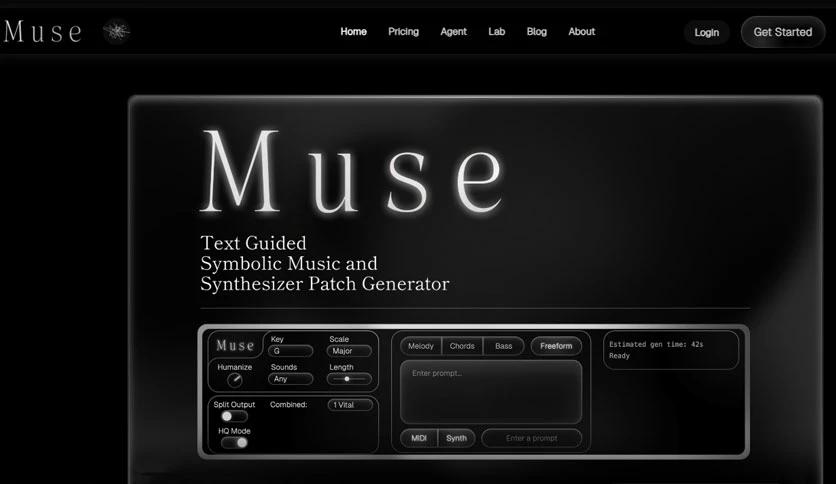This screenshot has height=484, width=836.
Task: Open the Scale dropdown showing Major
Action: click(349, 351)
